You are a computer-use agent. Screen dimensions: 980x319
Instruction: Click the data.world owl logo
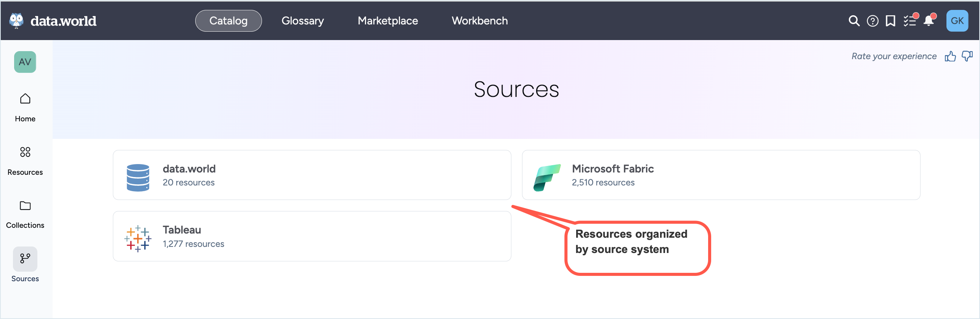tap(16, 21)
